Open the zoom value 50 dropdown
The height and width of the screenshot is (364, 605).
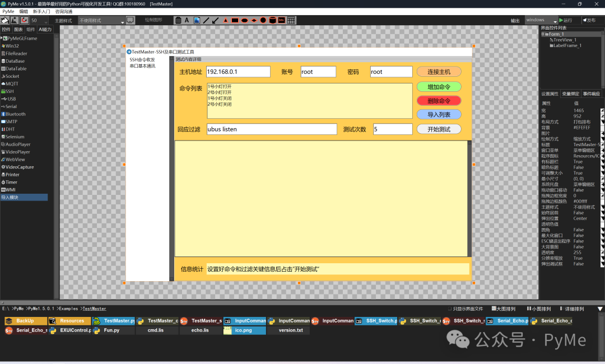click(39, 20)
